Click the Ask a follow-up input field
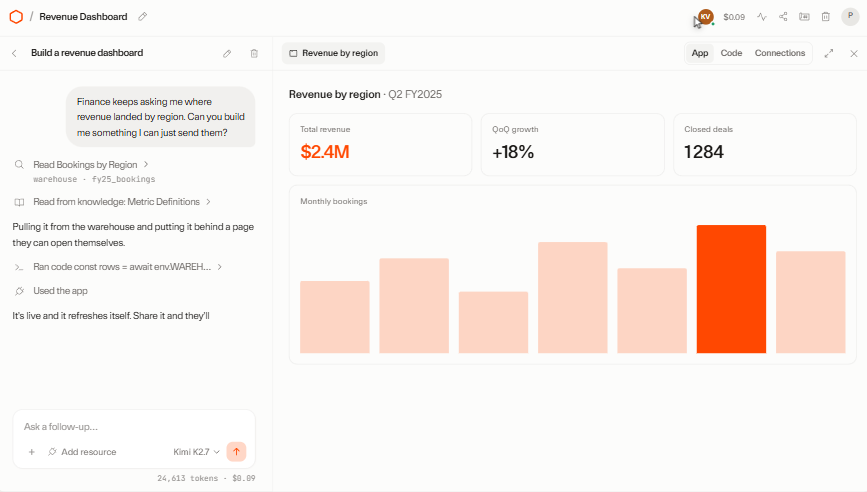The height and width of the screenshot is (492, 867). coord(134,427)
